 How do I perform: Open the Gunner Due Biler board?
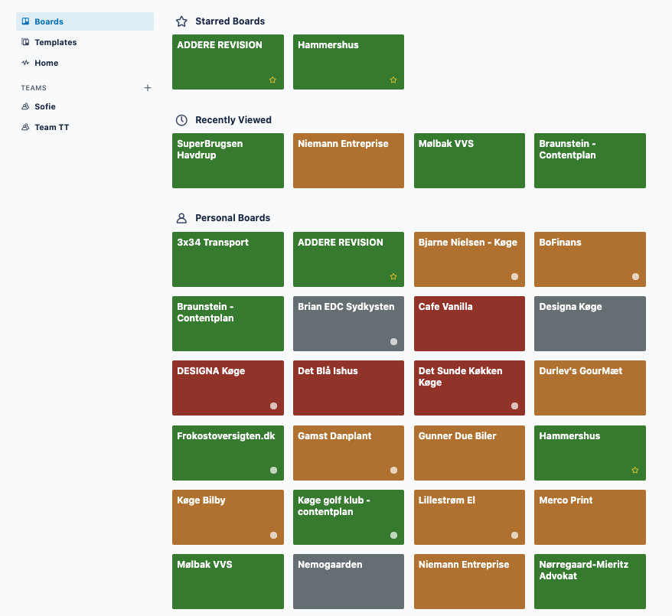[x=469, y=453]
